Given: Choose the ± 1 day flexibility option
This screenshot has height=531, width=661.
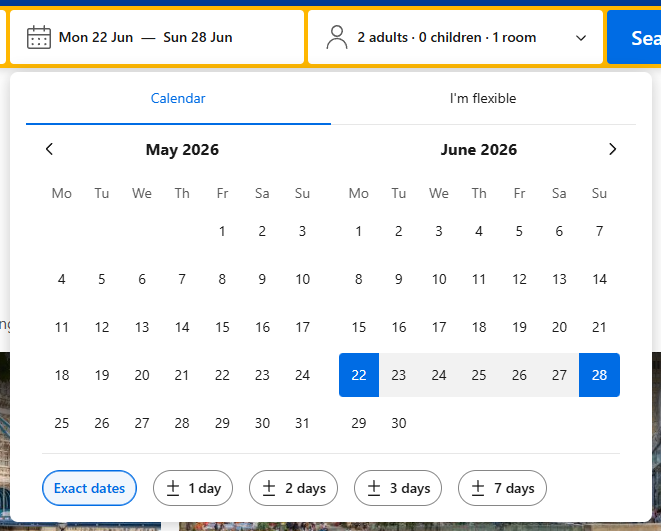Looking at the screenshot, I should 193,488.
